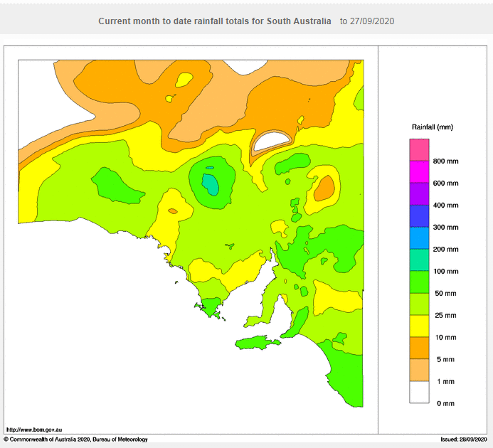
Task: Click the teal swatch between 100 and 200 mm
Action: pos(419,260)
